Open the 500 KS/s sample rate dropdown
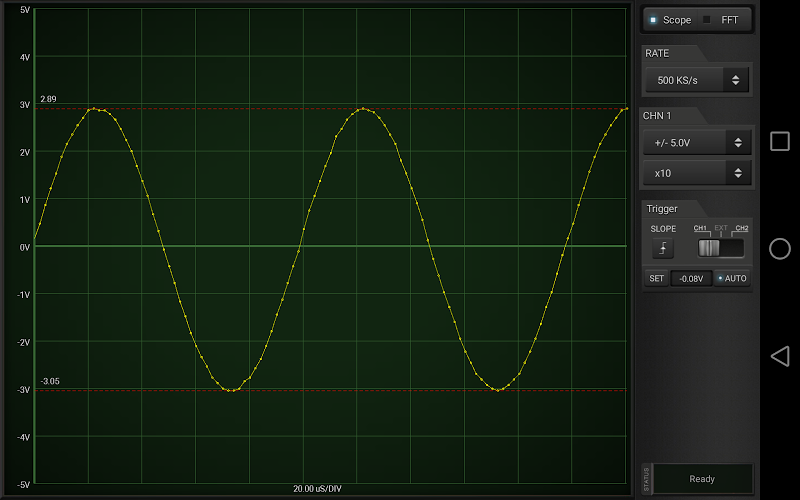The image size is (800, 500). point(696,80)
